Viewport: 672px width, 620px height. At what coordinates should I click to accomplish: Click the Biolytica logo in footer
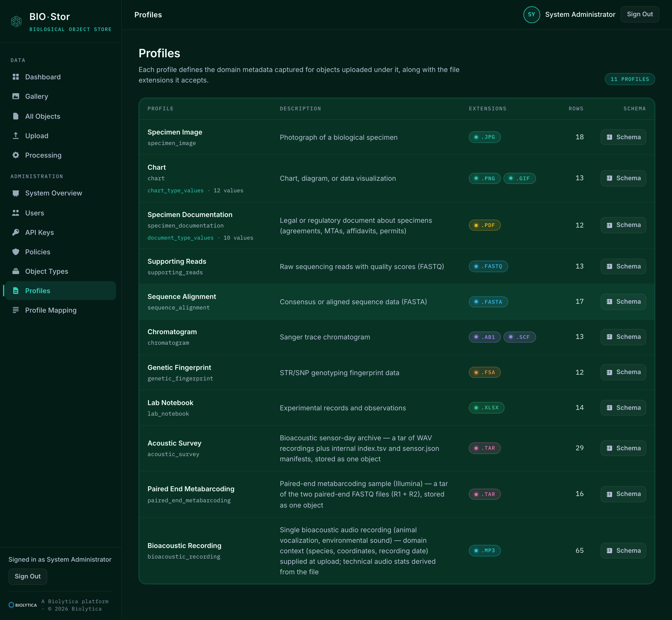pos(23,605)
